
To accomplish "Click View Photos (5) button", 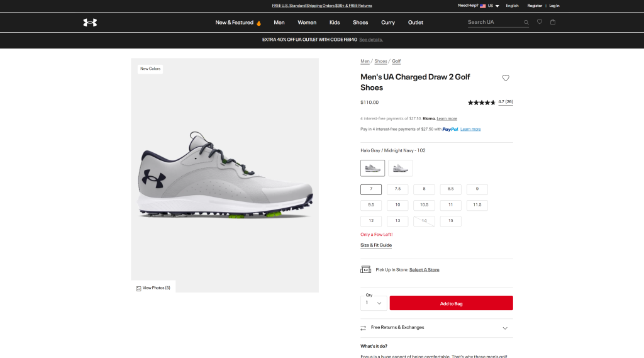I will point(153,288).
